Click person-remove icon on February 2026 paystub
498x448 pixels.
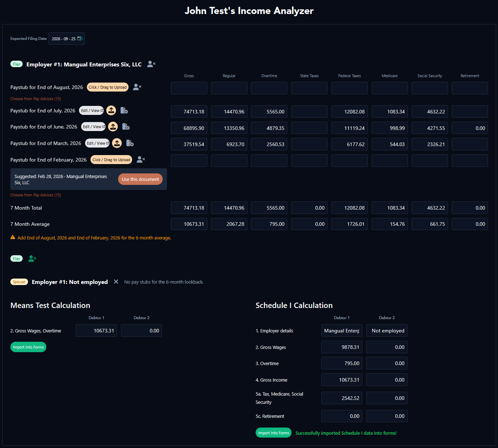(141, 159)
